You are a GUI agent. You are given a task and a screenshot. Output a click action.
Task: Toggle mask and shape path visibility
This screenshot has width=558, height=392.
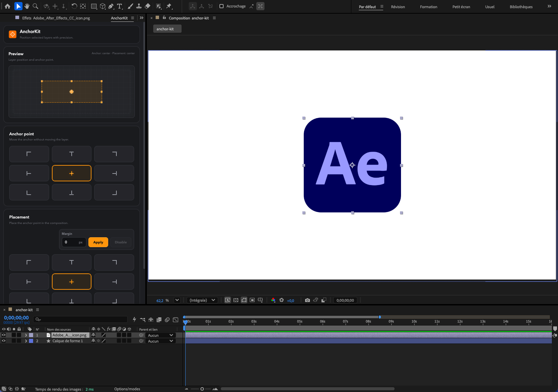pyautogui.click(x=244, y=300)
